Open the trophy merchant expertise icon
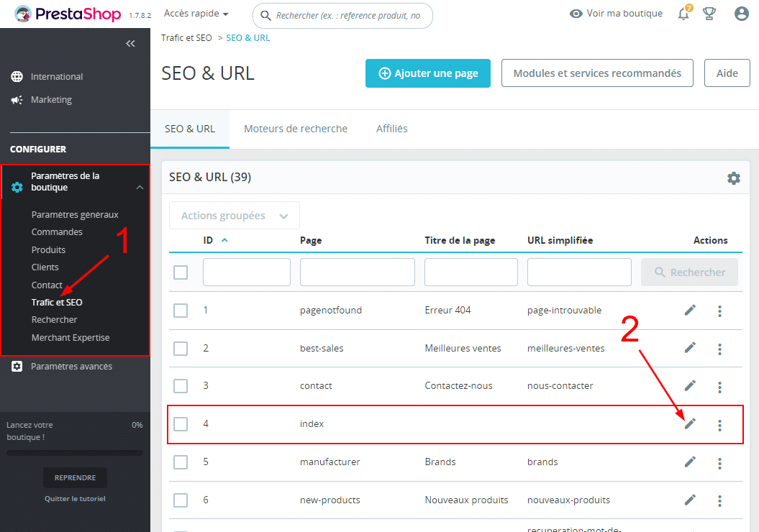The image size is (759, 532). (709, 14)
